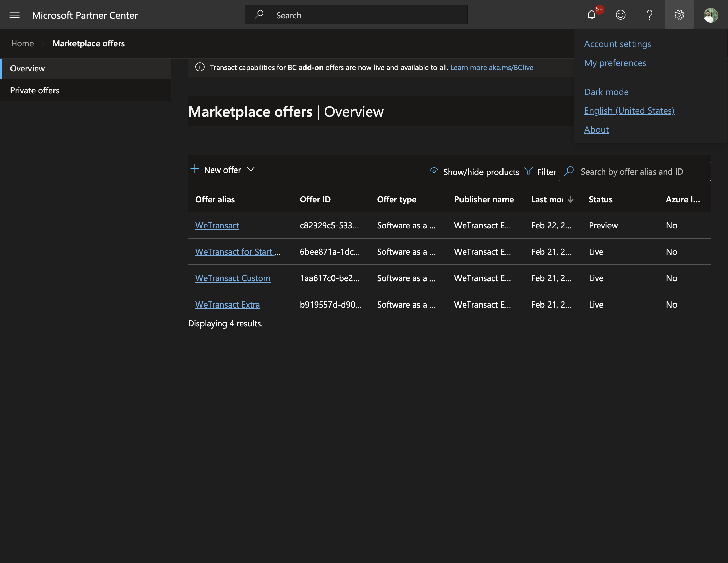Viewport: 728px width, 563px height.
Task: Change language English (United States)
Action: pos(629,111)
